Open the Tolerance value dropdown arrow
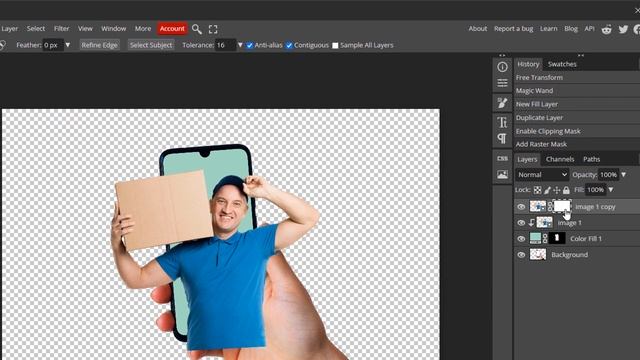Image resolution: width=640 pixels, height=360 pixels. click(x=240, y=45)
